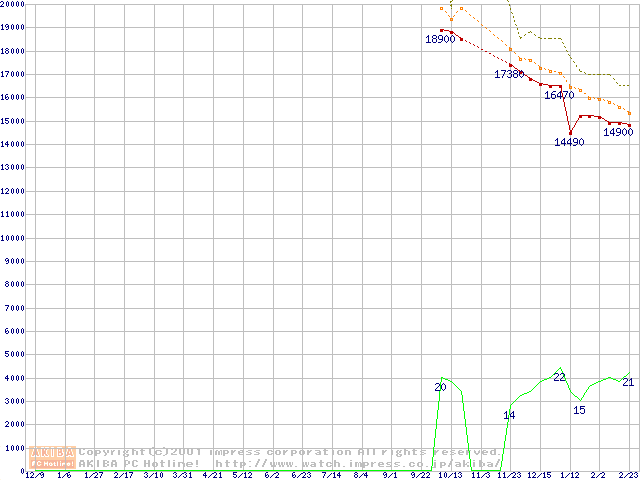Click the 14490 price data label

point(569,143)
